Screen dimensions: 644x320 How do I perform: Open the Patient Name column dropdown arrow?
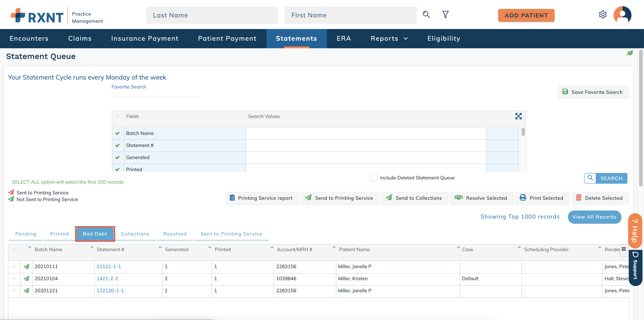458,247
